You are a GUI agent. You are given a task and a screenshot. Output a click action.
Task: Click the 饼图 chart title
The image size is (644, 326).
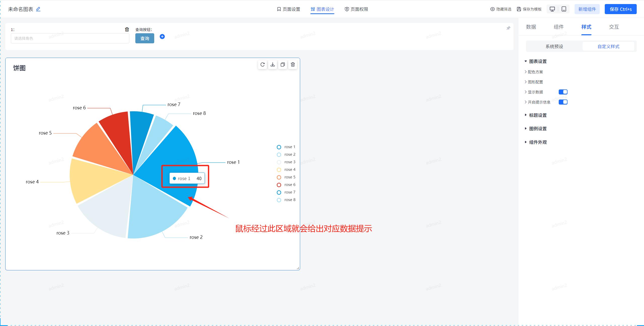click(x=19, y=68)
